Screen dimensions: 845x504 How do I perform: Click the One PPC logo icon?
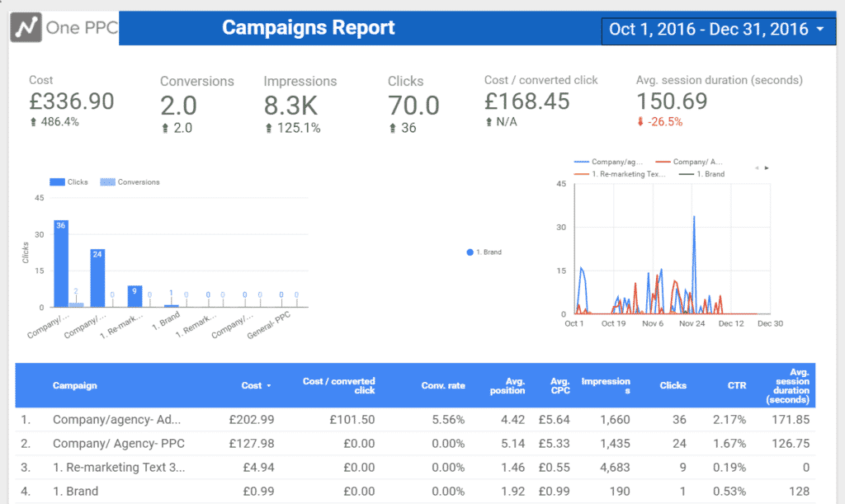(x=27, y=29)
